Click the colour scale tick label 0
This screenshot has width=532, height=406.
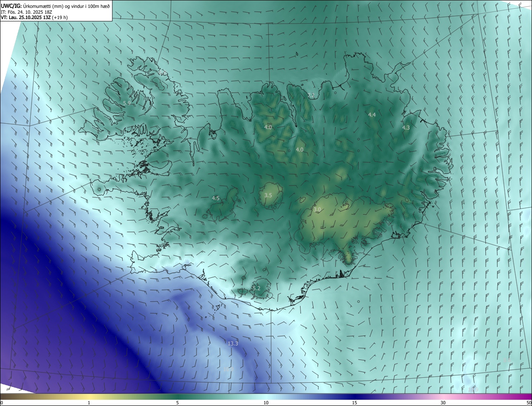(x=2, y=403)
